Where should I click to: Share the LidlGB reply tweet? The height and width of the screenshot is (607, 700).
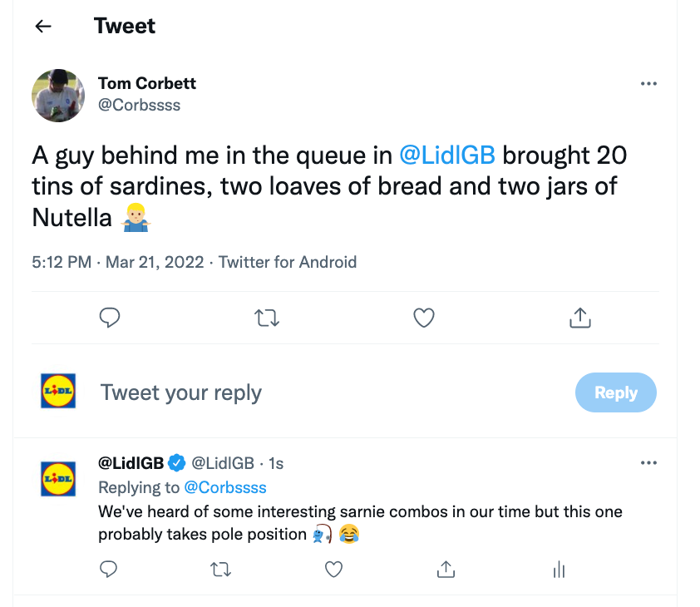click(446, 570)
